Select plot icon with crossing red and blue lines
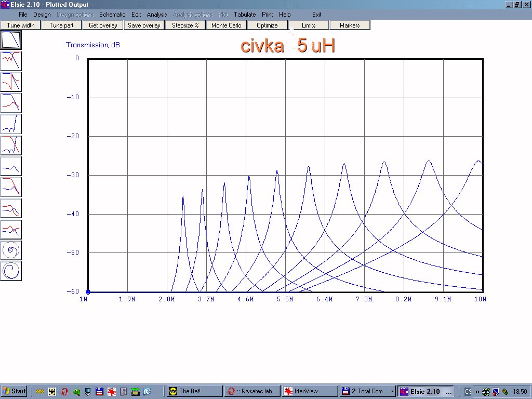 tap(11, 229)
